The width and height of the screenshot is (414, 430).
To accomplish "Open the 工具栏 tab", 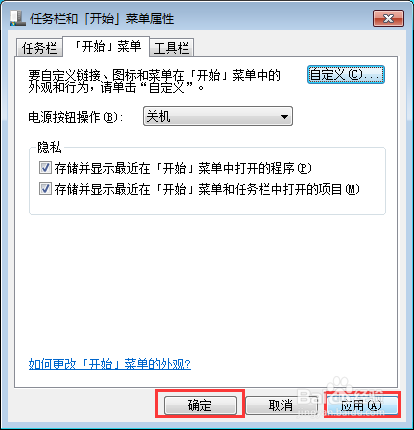I will tap(172, 48).
